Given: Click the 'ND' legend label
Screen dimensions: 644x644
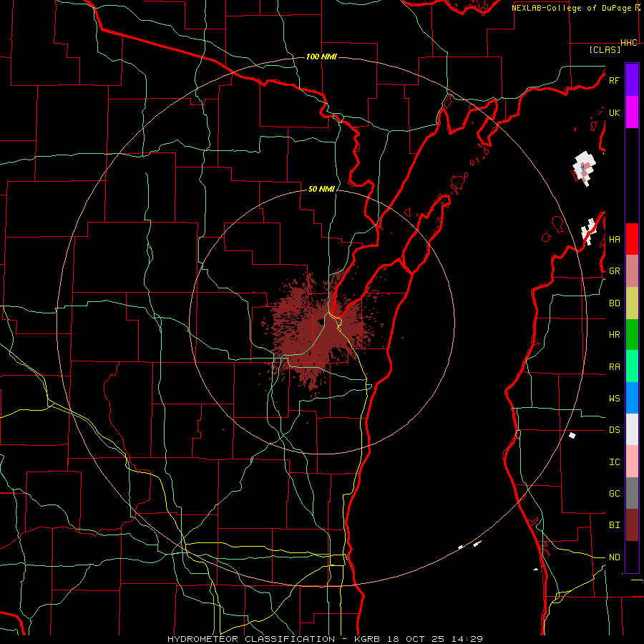Looking at the screenshot, I should coord(614,557).
